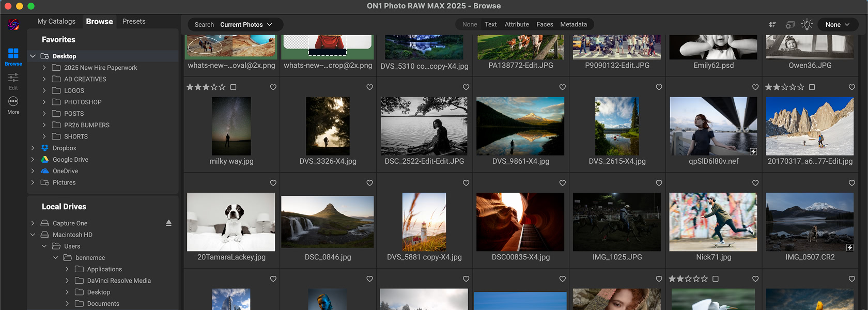Viewport: 868px width, 310px height.
Task: Open the None dropdown at top right
Action: pyautogui.click(x=837, y=25)
